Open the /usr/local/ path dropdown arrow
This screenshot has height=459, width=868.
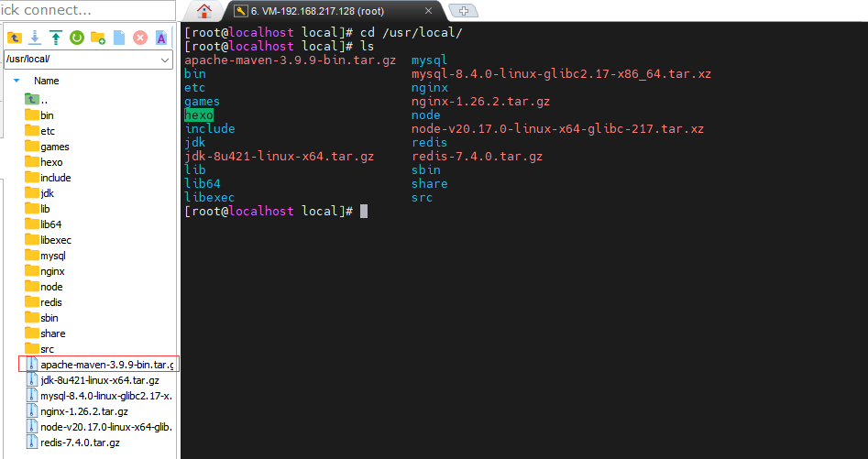click(164, 60)
